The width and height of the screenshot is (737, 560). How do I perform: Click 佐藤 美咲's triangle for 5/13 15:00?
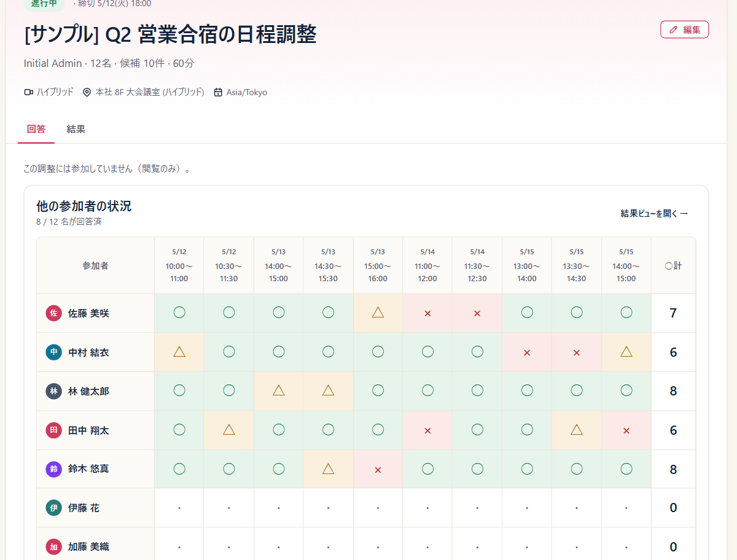click(x=378, y=313)
